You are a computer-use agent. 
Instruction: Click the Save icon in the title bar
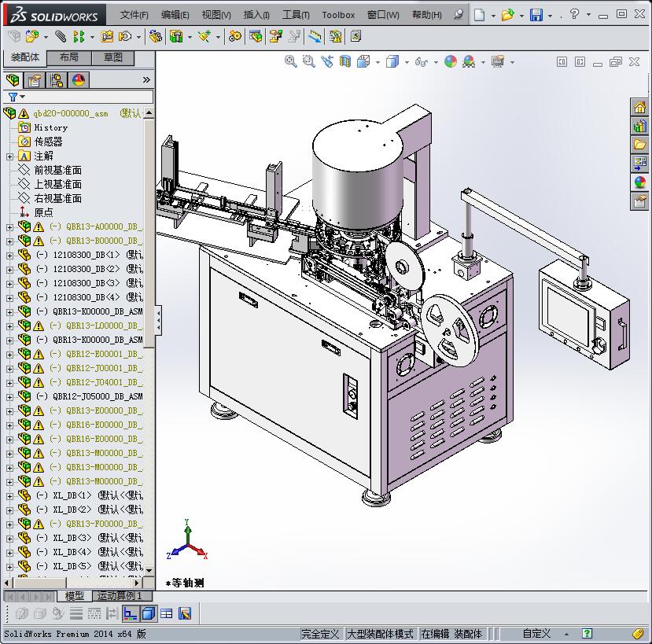536,15
